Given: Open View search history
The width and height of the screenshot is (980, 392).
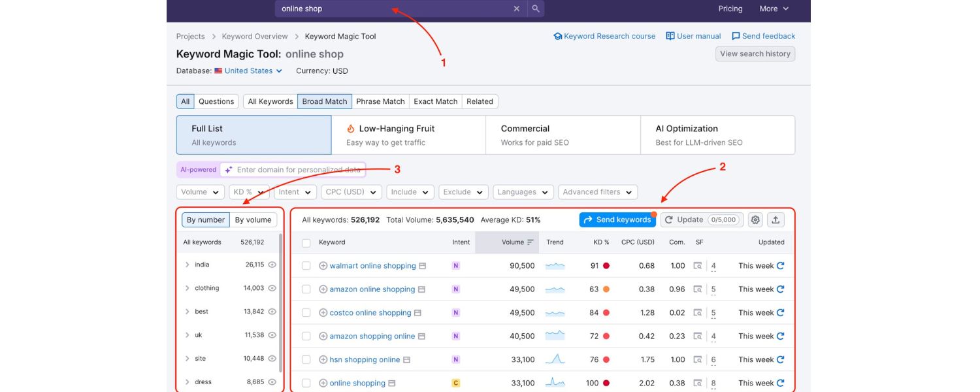Looking at the screenshot, I should (755, 54).
